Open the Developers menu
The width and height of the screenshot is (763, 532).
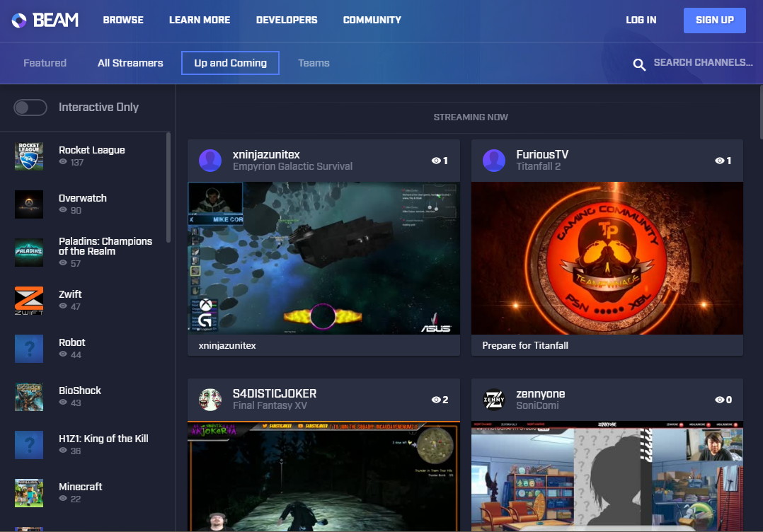pyautogui.click(x=287, y=20)
